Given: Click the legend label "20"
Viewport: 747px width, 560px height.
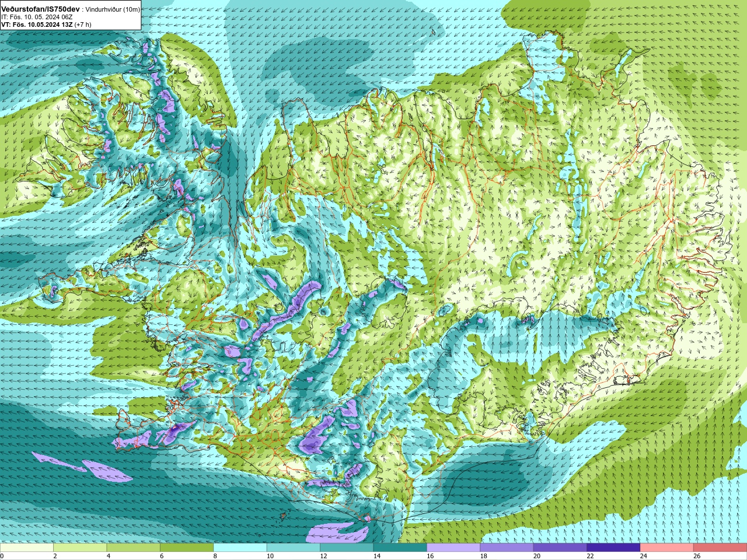Looking at the screenshot, I should point(537,556).
